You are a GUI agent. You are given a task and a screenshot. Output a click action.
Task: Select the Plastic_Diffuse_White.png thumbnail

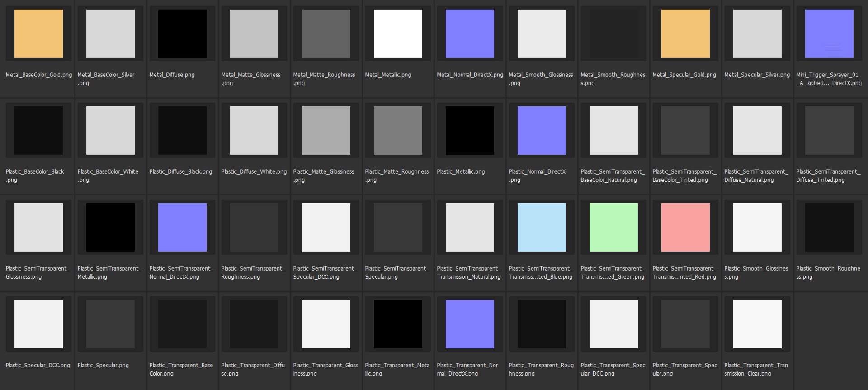point(254,130)
